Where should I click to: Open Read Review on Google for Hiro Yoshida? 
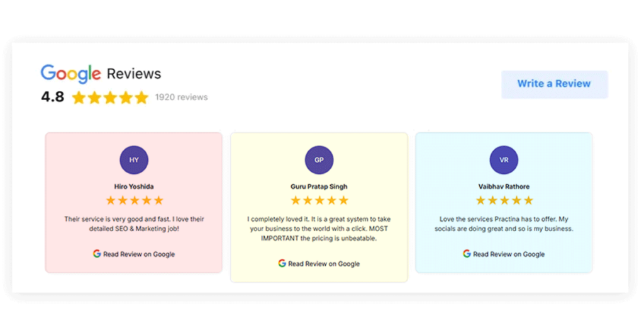coord(139,254)
